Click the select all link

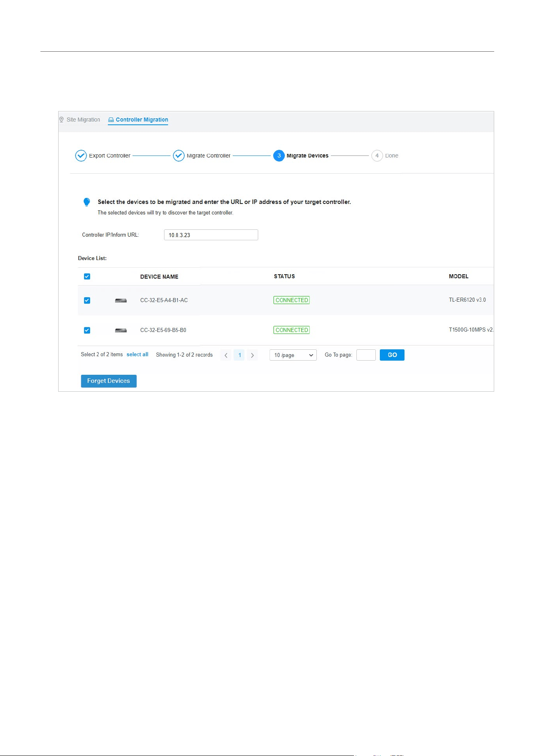point(137,354)
